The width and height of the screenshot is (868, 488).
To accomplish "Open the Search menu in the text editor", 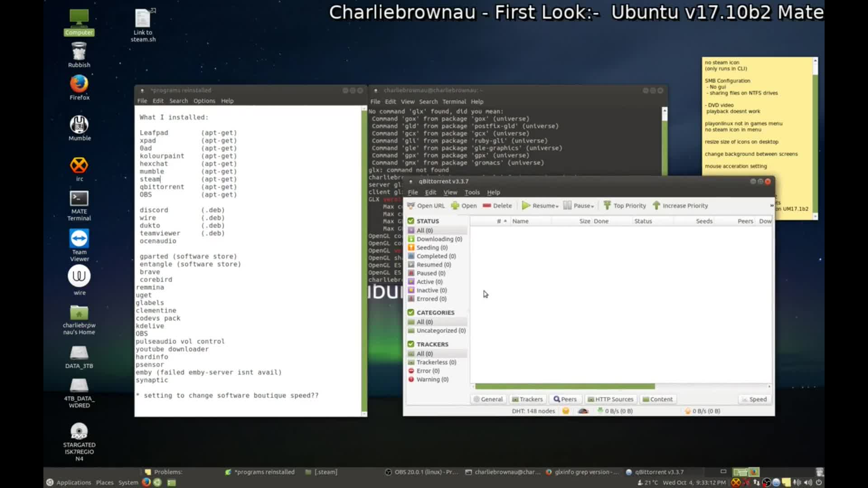I will 179,101.
